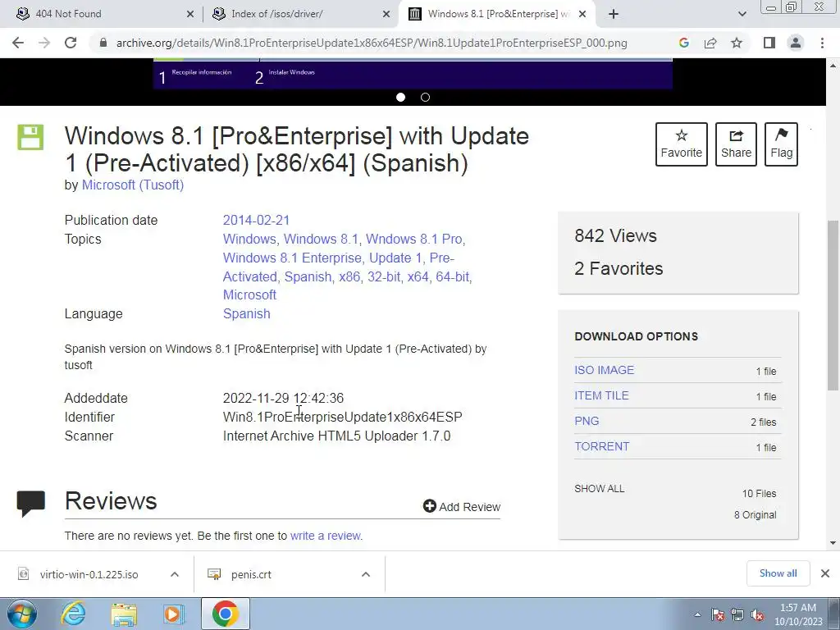The height and width of the screenshot is (630, 840).
Task: Open Windows Media Player from taskbar
Action: pos(174,614)
